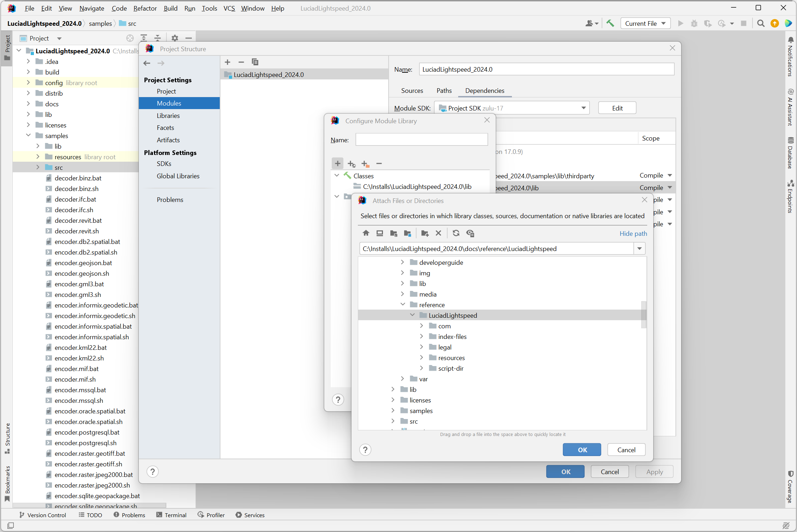Select decoder.binz.bat in Project tree
Image resolution: width=797 pixels, height=532 pixels.
78,178
